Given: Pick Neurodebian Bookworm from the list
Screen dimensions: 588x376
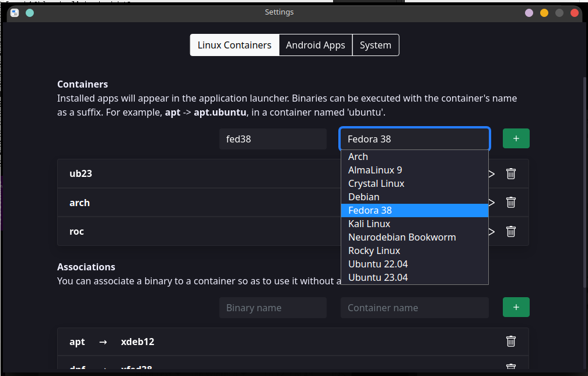Looking at the screenshot, I should tap(415, 238).
